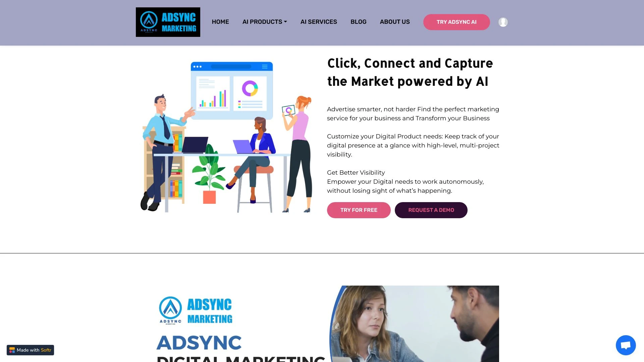Toggle the user account profile circle
This screenshot has width=644, height=362.
point(503,22)
